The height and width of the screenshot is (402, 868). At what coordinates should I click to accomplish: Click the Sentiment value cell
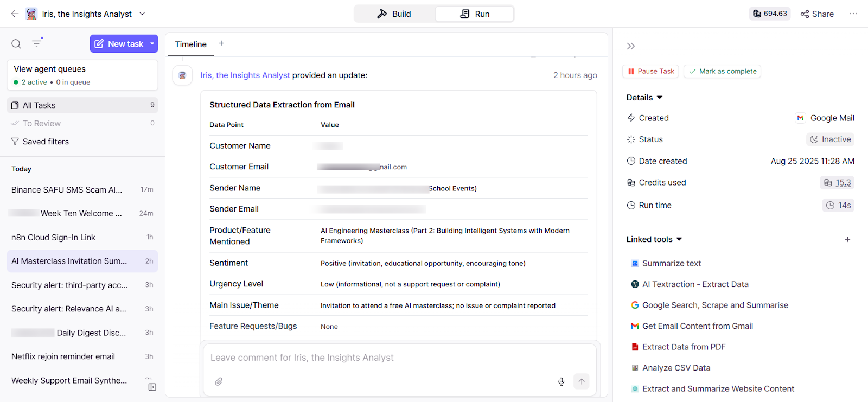point(423,263)
